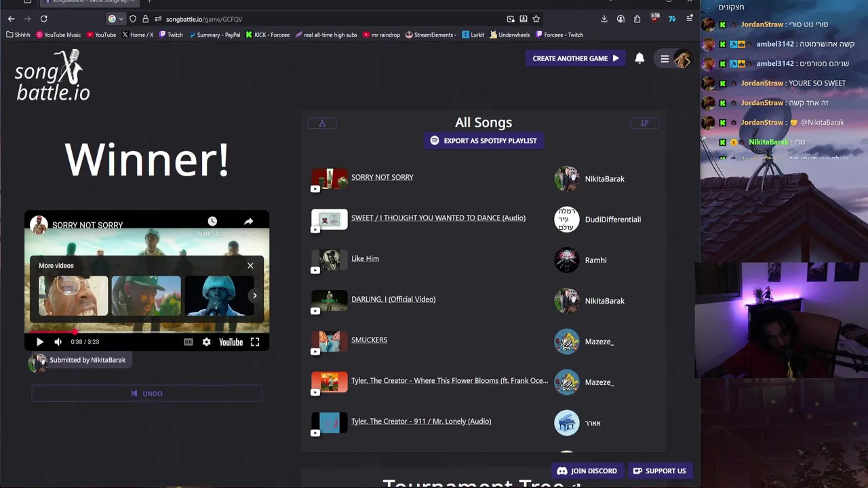Mute the YouTube player volume
This screenshot has height=488, width=868.
tap(58, 342)
